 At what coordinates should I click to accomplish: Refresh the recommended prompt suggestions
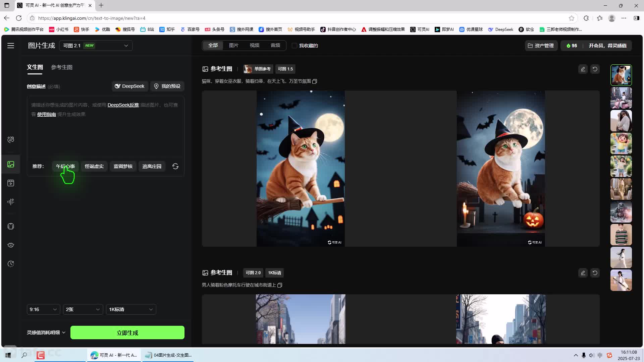coord(175,166)
